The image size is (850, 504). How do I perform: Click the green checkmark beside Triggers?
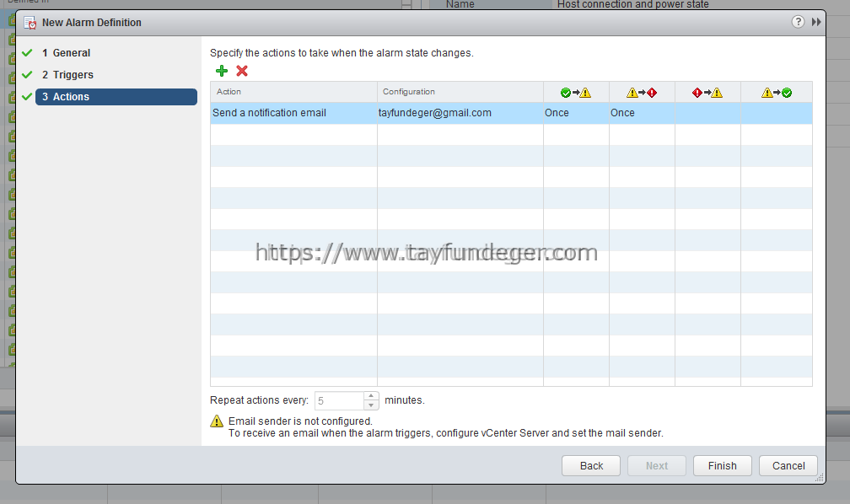[x=27, y=75]
